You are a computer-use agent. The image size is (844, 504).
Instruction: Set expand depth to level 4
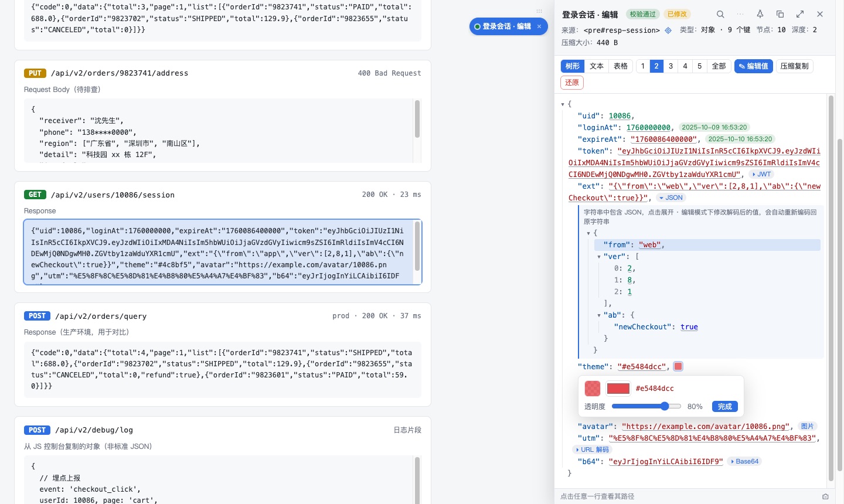click(x=685, y=66)
